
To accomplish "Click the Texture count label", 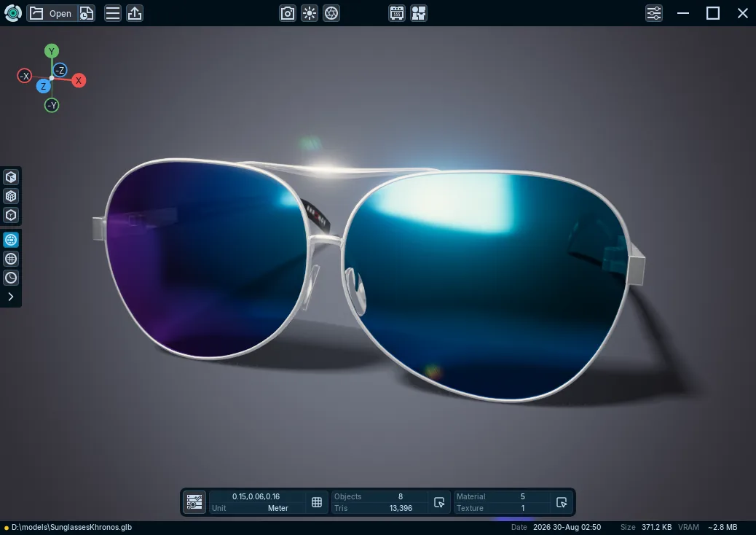I will click(470, 508).
